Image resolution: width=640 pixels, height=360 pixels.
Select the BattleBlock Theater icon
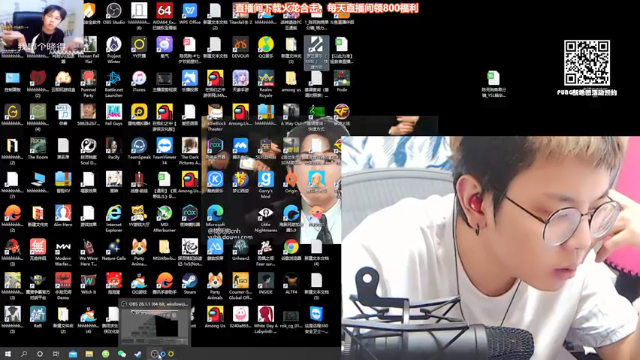pos(215,117)
